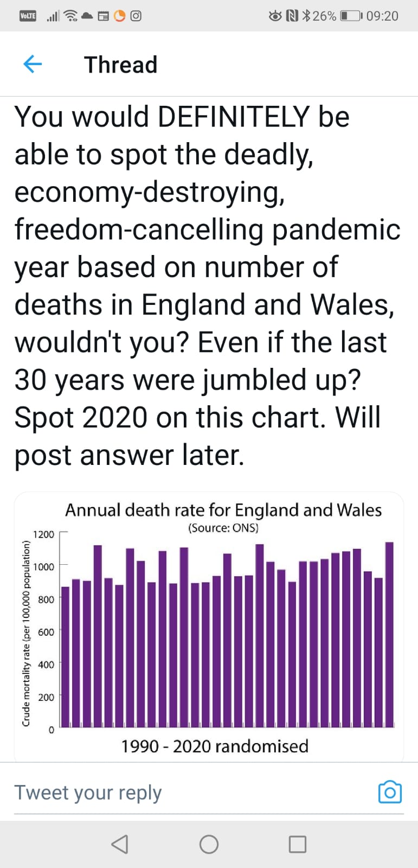Tap the cloud notification icon

coord(87,16)
